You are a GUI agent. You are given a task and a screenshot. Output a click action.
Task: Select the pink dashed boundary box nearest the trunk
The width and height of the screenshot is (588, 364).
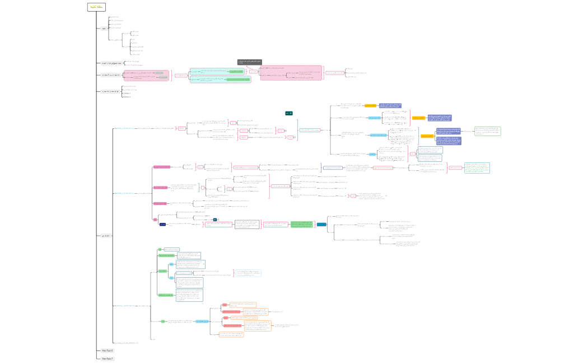(x=146, y=75)
